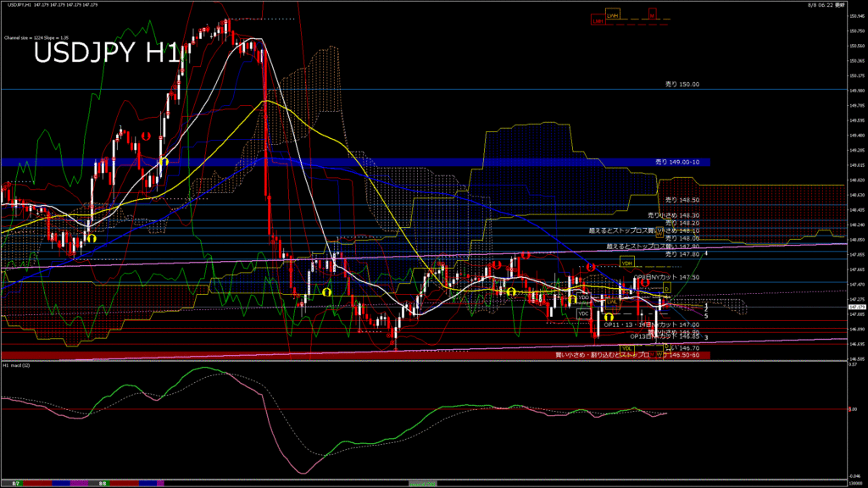Viewport: 868px width, 488px height.
Task: Select the orange LWL marker box
Action: [x=610, y=302]
